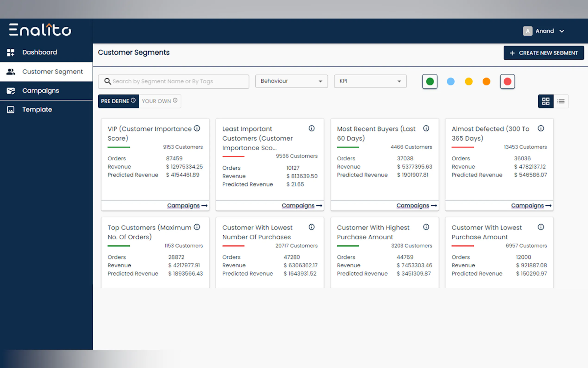The height and width of the screenshot is (368, 588).
Task: Click the 20717 Customers count
Action: pos(296,246)
